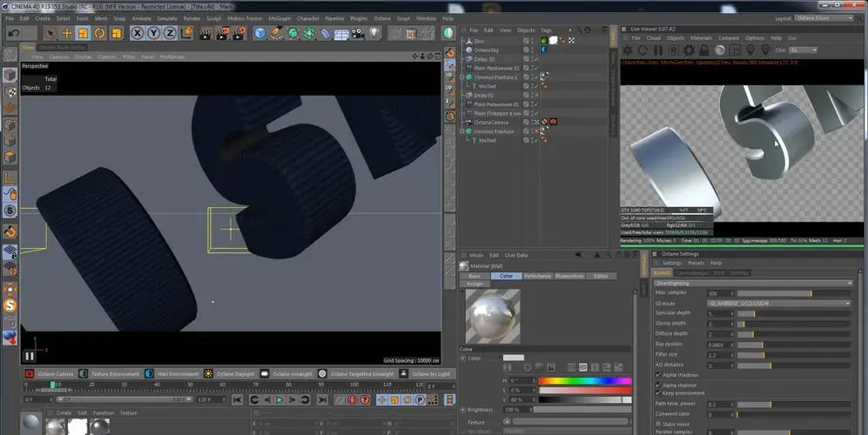
Task: Add a Cube primitive object
Action: pyautogui.click(x=260, y=33)
